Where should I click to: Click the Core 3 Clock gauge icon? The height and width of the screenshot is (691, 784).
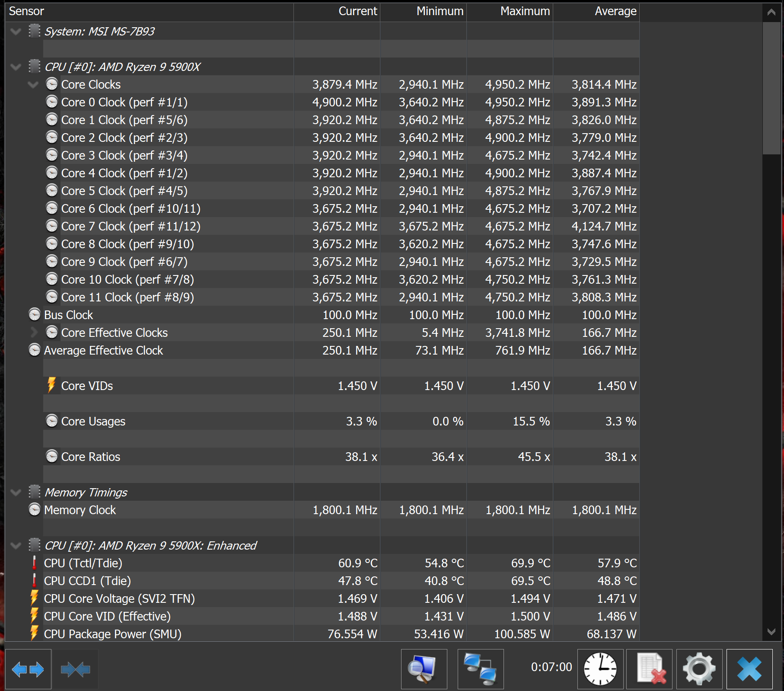tap(52, 155)
